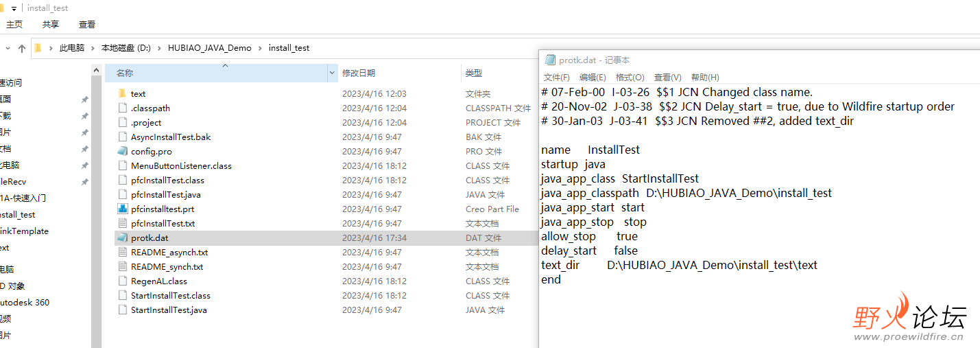Click the 'DAT 文件' type cell
This screenshot has width=980, height=348.
click(x=483, y=237)
